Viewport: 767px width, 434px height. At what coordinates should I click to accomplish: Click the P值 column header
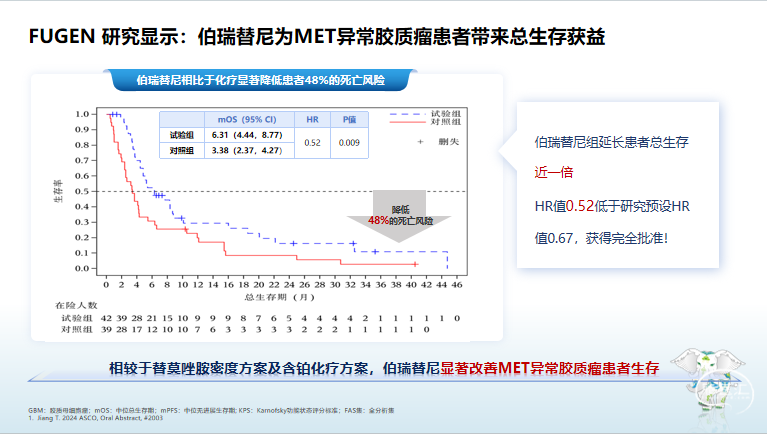pos(349,119)
